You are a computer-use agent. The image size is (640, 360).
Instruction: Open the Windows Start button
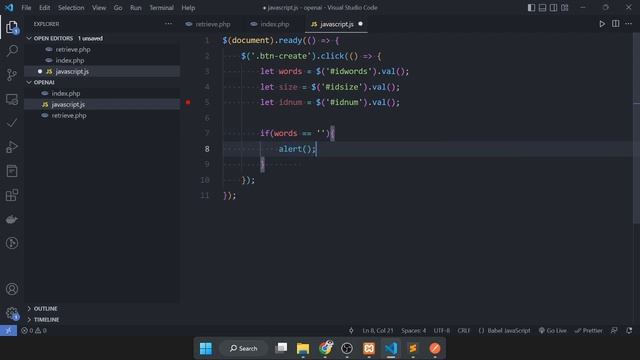click(x=206, y=349)
